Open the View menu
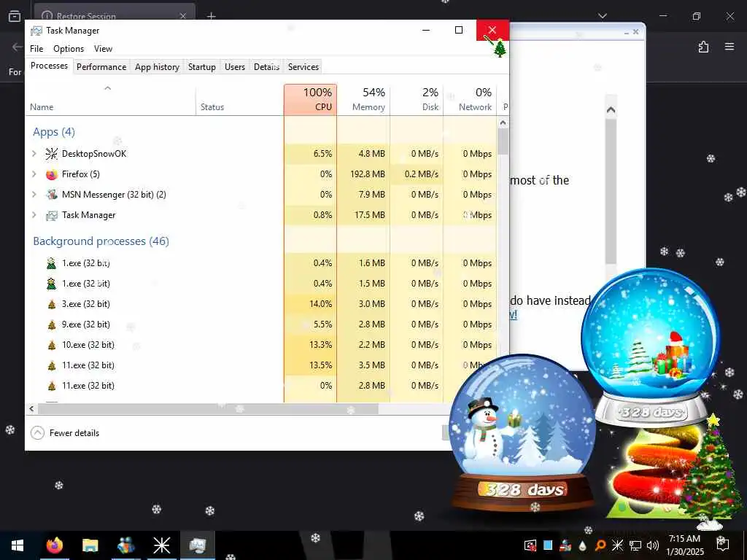Screen dimensions: 747x560 click(103, 49)
